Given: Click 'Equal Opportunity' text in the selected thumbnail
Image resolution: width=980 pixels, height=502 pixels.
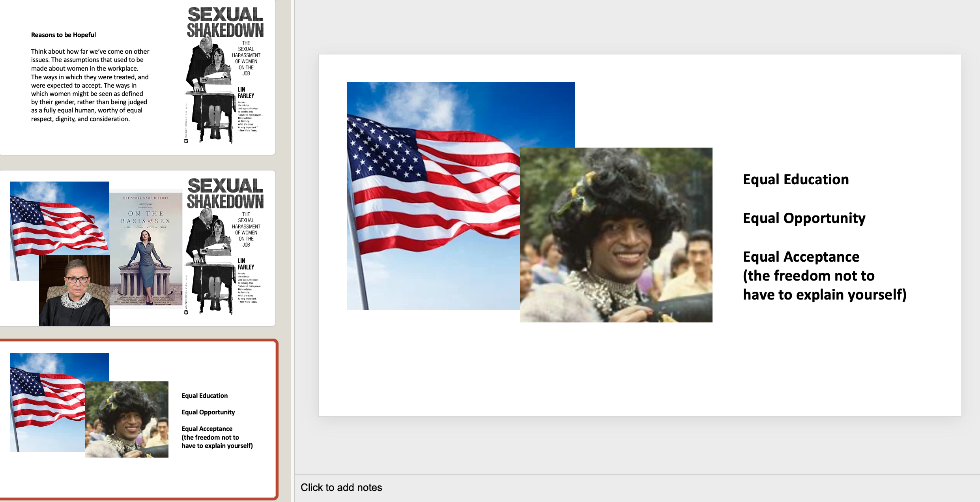Looking at the screenshot, I should coord(208,412).
